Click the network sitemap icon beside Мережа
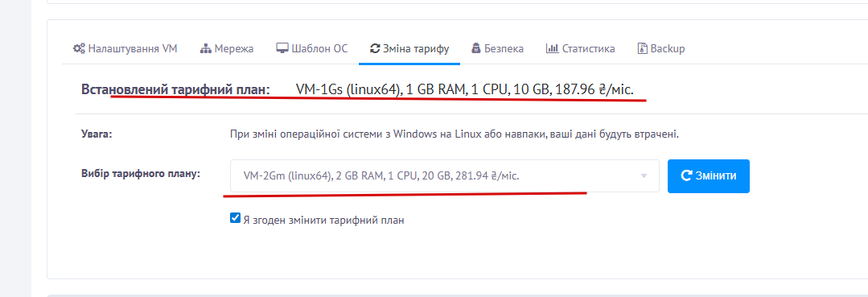Screen dimensions: 868x297 (x=206, y=49)
